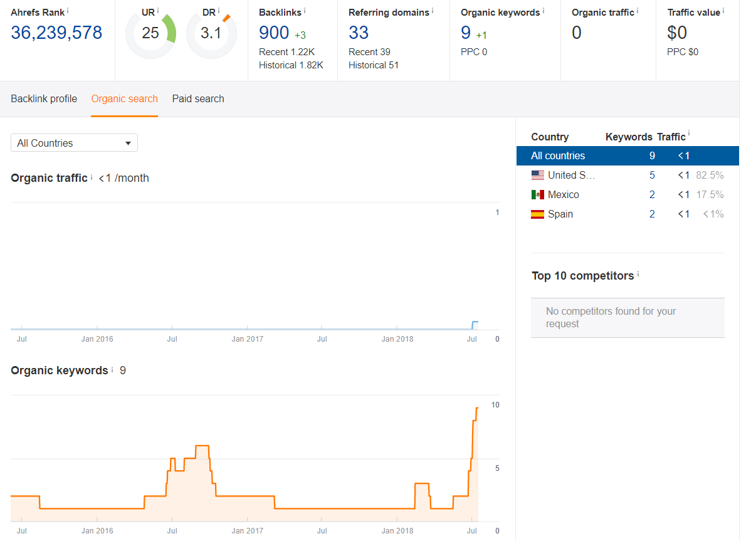Screen dimensions: 756x541
Task: Click the Spain flag icon
Action: (x=537, y=214)
